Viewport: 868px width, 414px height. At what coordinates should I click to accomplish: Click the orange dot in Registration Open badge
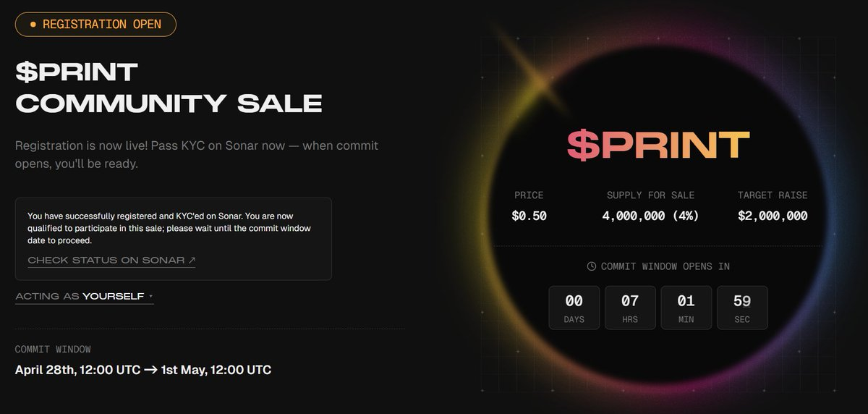tap(33, 25)
